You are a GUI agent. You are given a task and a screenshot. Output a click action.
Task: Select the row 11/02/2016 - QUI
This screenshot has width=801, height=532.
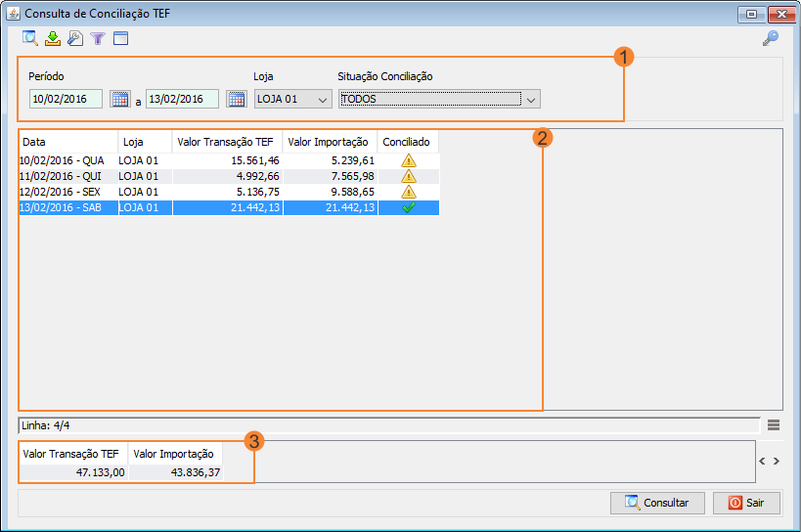(229, 176)
